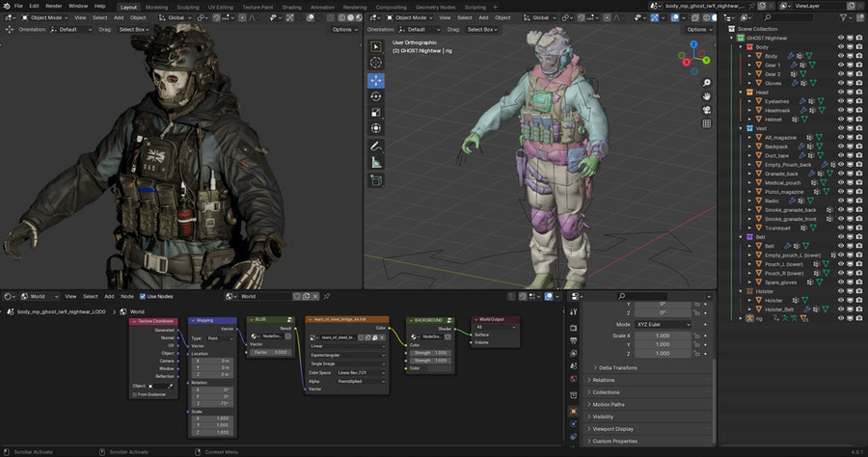Adjust first Strength slider on BACKGROUND node
Screen dimensions: 868x457
click(431, 353)
